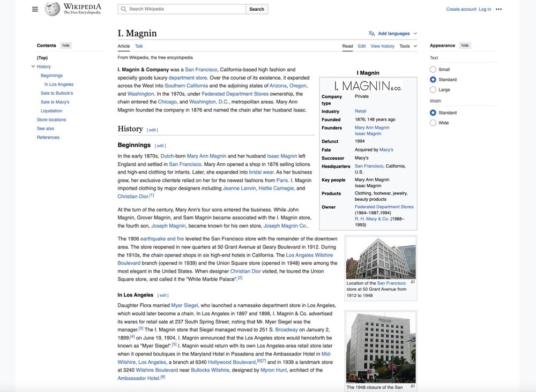The height and width of the screenshot is (392, 536).
Task: Click the magnifying glass in search box
Action: click(x=124, y=9)
